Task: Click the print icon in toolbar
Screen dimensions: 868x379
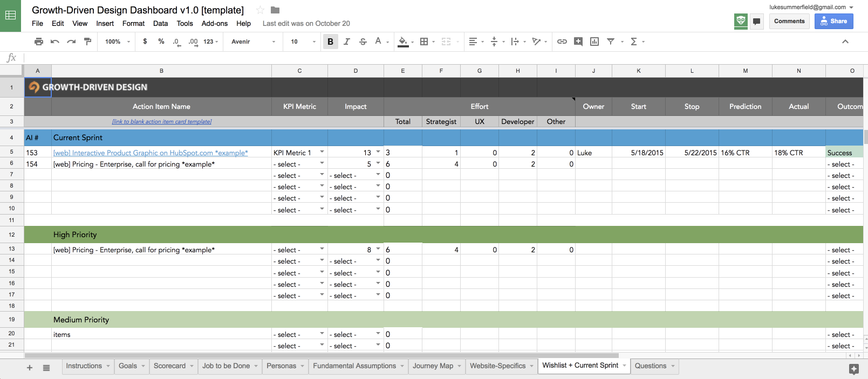Action: (38, 42)
